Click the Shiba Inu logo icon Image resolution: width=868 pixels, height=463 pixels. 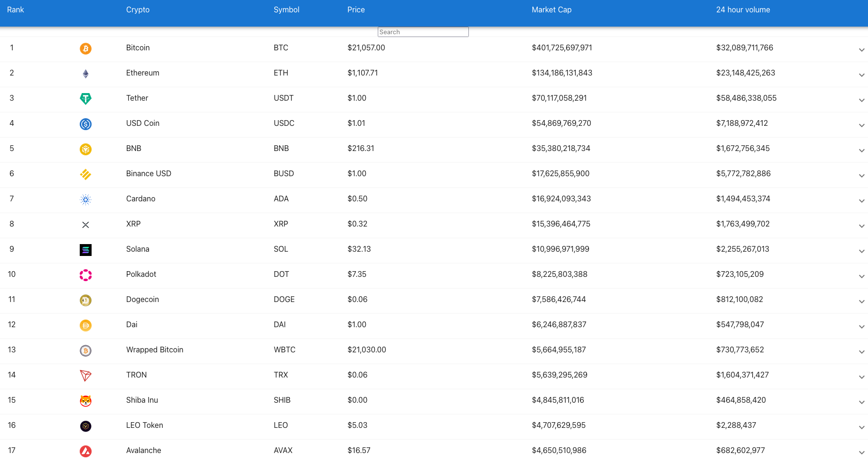click(85, 401)
